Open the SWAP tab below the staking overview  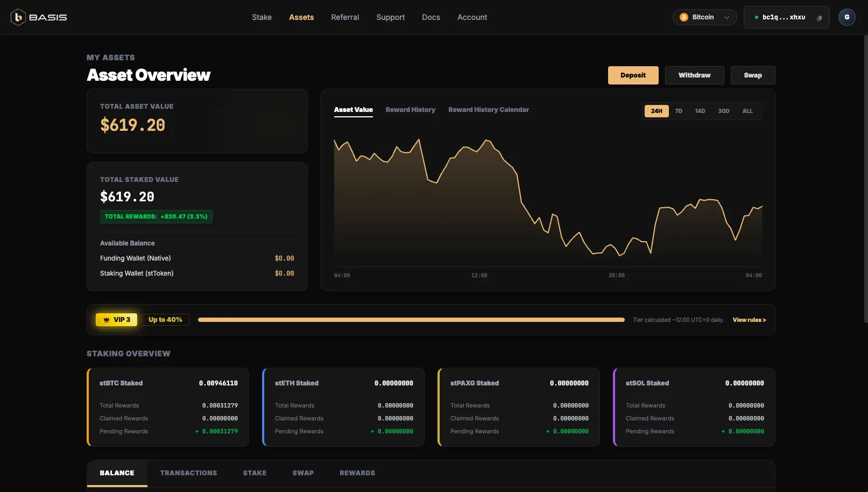[303, 473]
